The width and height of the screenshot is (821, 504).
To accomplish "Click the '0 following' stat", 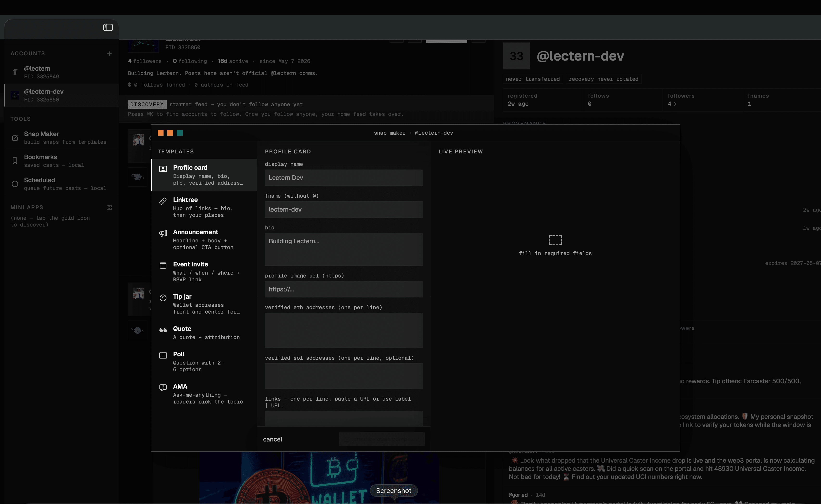I will coord(190,61).
